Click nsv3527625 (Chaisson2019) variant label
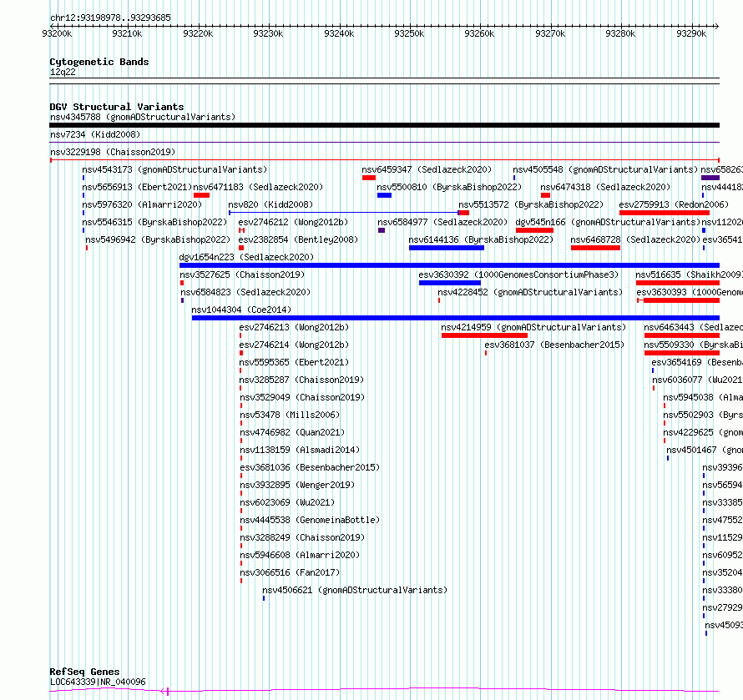Viewport: 743px width, 700px height. [x=242, y=274]
